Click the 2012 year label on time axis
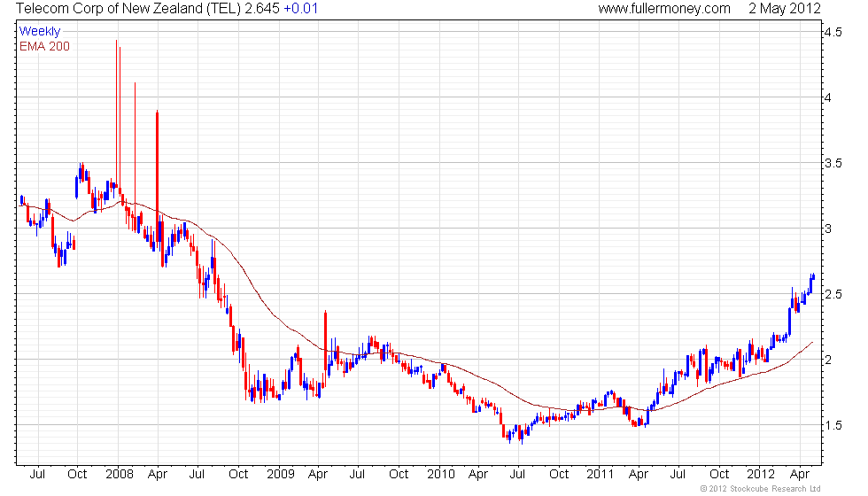 point(761,474)
